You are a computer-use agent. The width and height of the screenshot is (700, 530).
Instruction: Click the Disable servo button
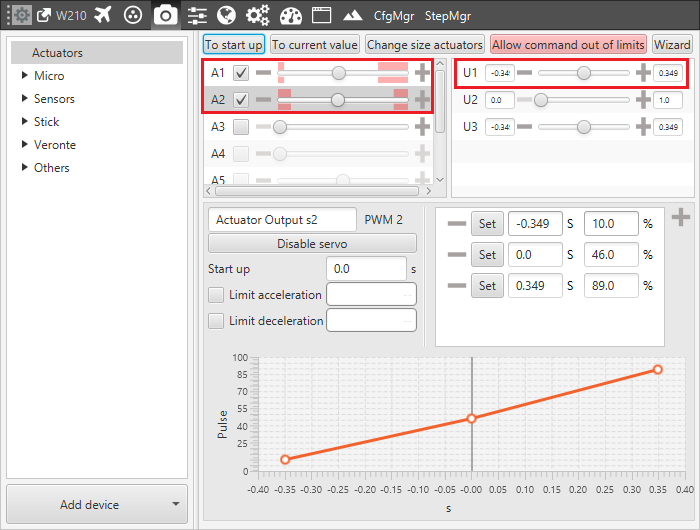(312, 244)
